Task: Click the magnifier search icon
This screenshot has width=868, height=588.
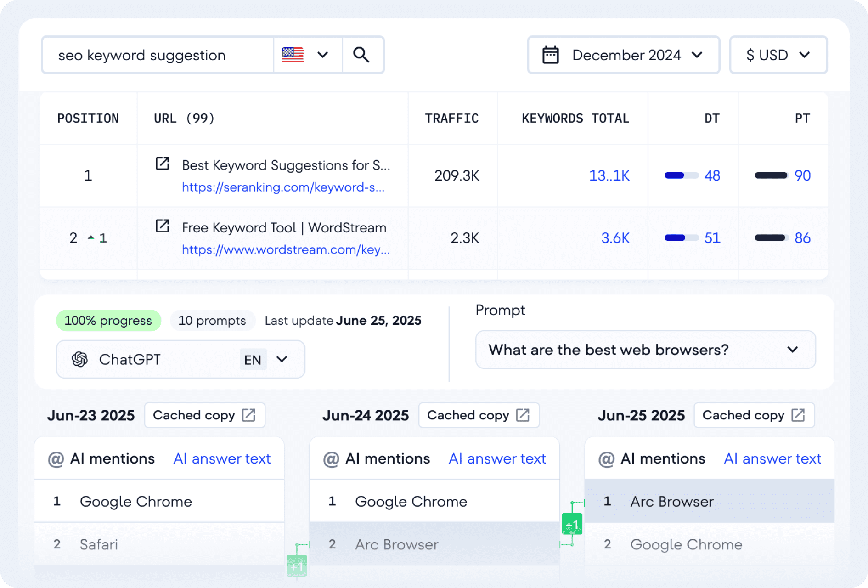Action: pyautogui.click(x=361, y=55)
